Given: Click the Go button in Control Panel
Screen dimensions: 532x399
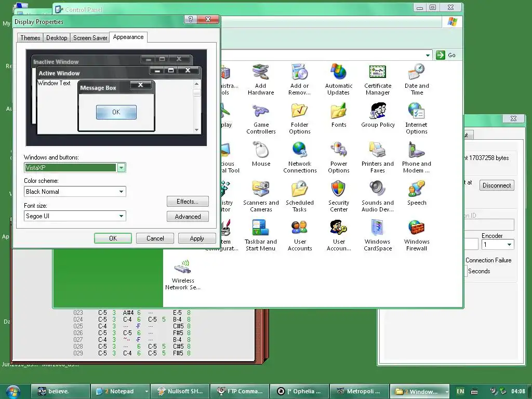Looking at the screenshot, I should (446, 55).
